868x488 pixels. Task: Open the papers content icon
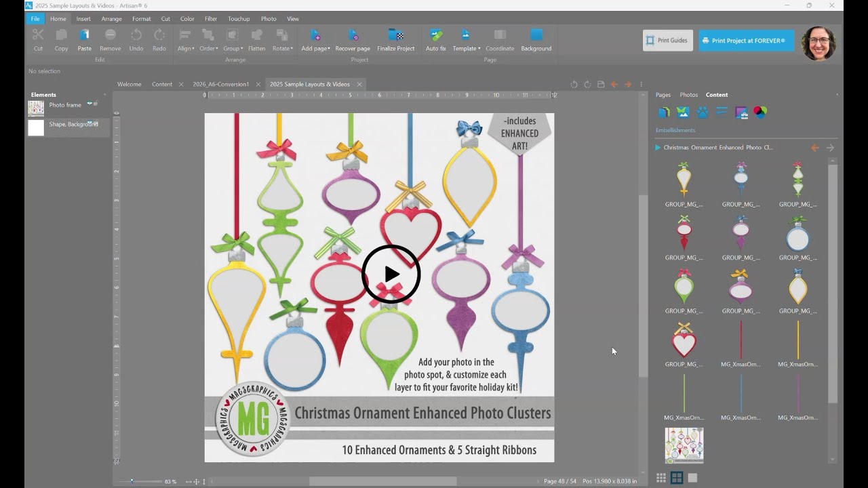tap(741, 112)
